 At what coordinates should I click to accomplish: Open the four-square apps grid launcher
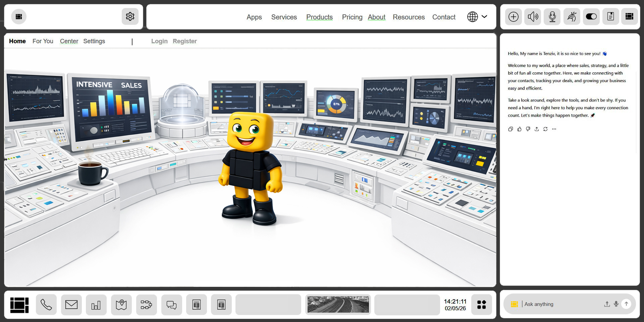481,305
